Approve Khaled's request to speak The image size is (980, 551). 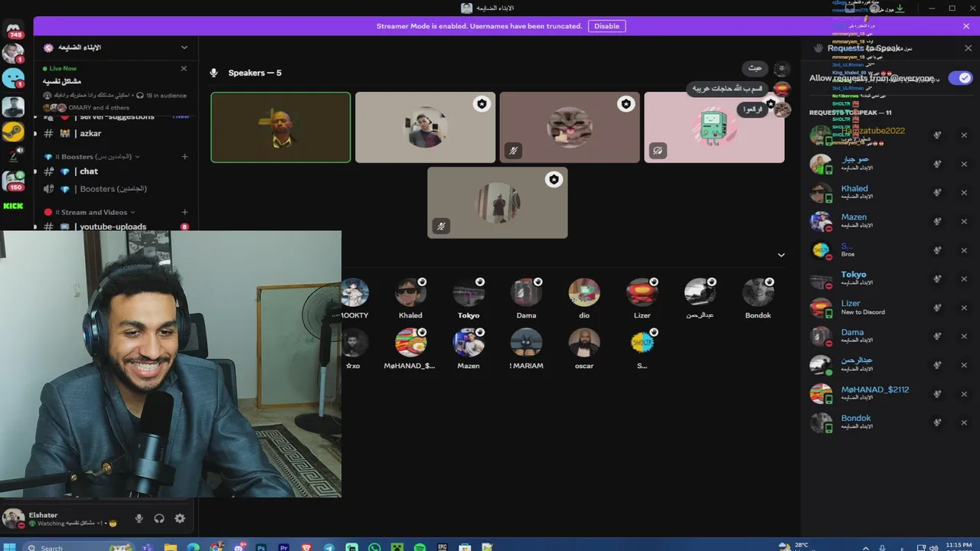(x=937, y=193)
